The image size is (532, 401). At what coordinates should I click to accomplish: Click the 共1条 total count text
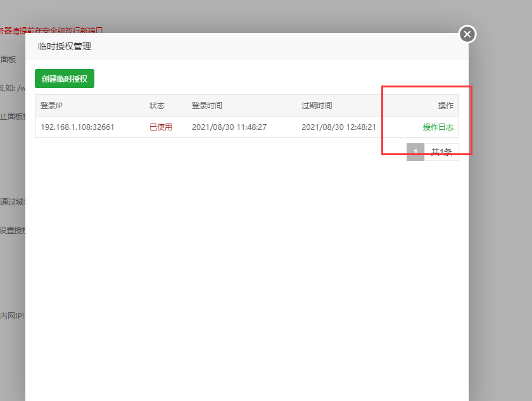click(x=441, y=152)
